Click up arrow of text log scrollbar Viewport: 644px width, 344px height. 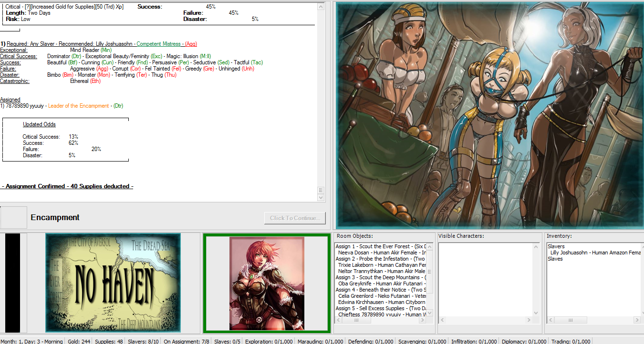pos(321,6)
